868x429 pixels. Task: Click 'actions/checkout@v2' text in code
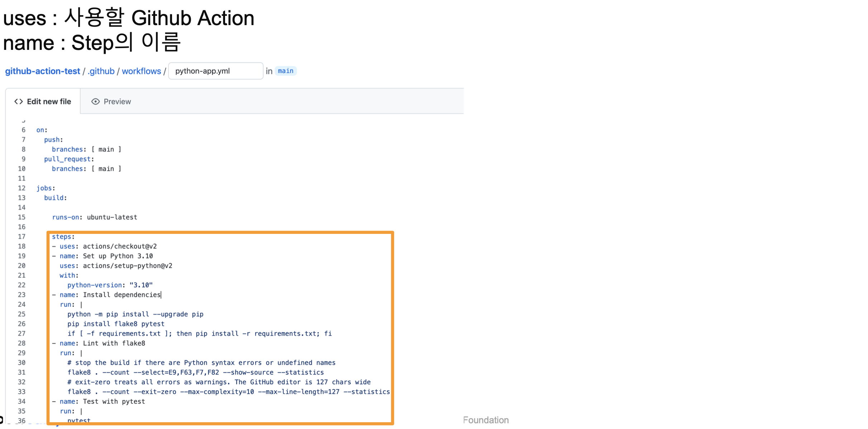pos(120,246)
